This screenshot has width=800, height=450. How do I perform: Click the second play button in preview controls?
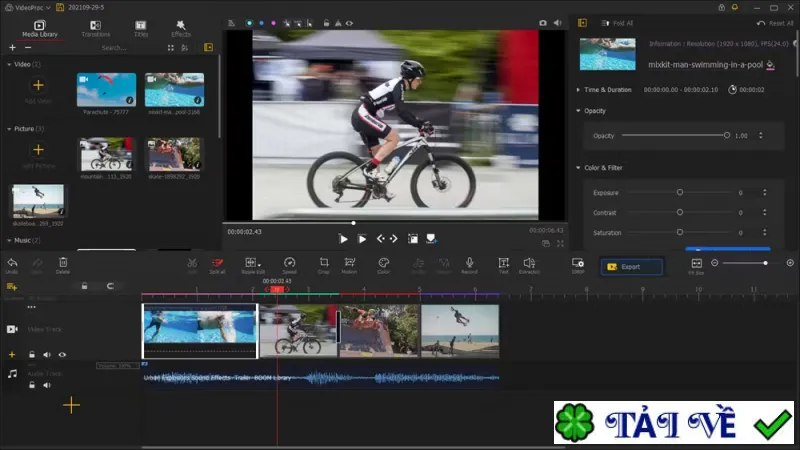click(x=362, y=239)
